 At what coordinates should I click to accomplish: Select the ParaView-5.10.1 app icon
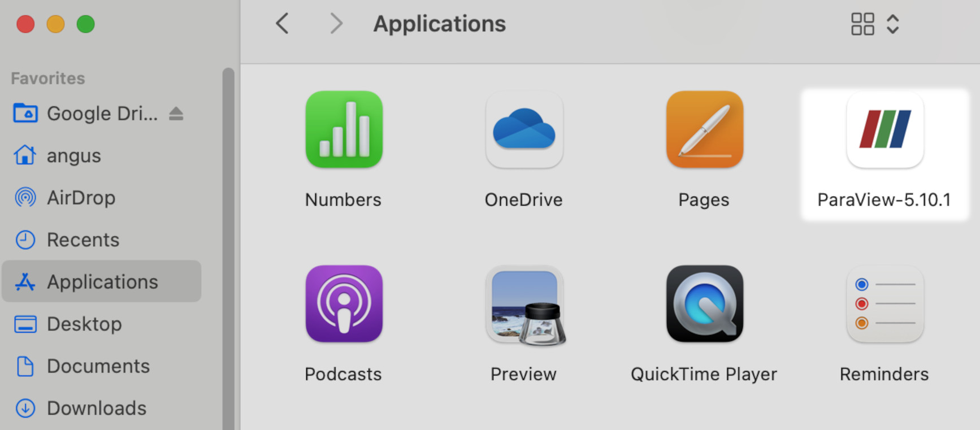click(884, 129)
